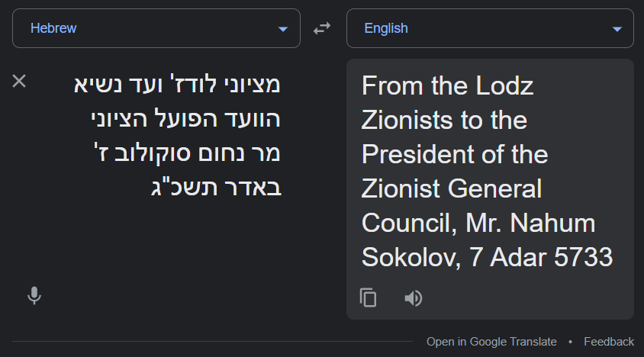644x357 pixels.
Task: Swap the Hebrew and English languages
Action: [322, 28]
